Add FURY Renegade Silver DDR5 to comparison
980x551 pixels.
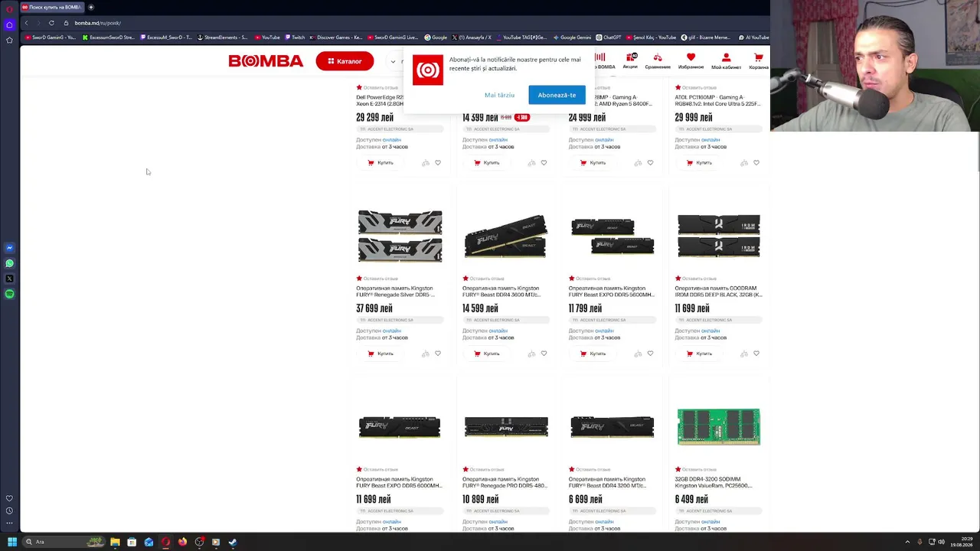(x=426, y=354)
